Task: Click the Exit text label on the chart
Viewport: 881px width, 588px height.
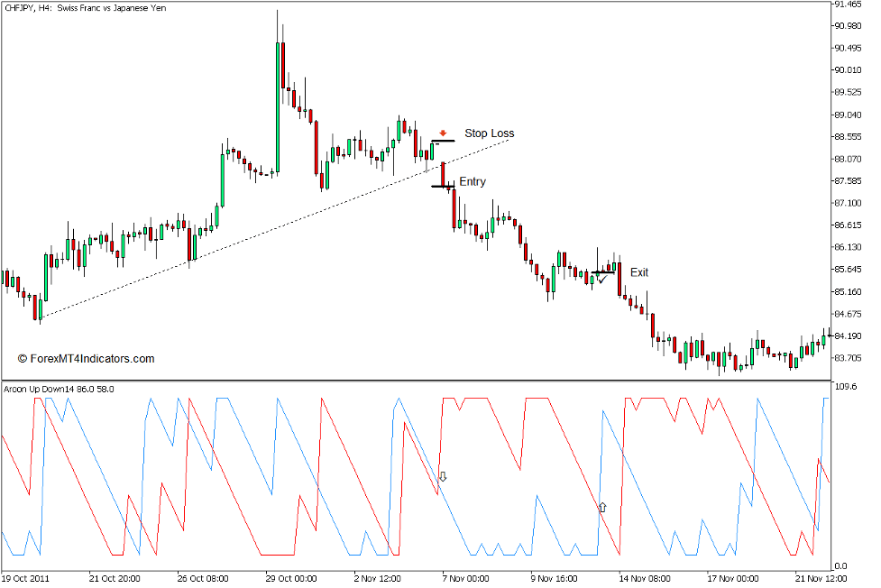Action: click(x=639, y=272)
